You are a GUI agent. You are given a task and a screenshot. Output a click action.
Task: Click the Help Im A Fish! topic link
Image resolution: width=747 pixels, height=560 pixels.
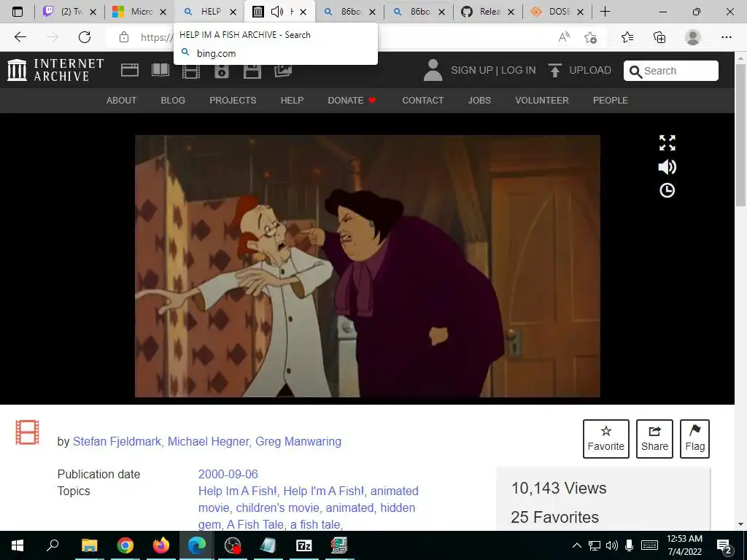(237, 491)
